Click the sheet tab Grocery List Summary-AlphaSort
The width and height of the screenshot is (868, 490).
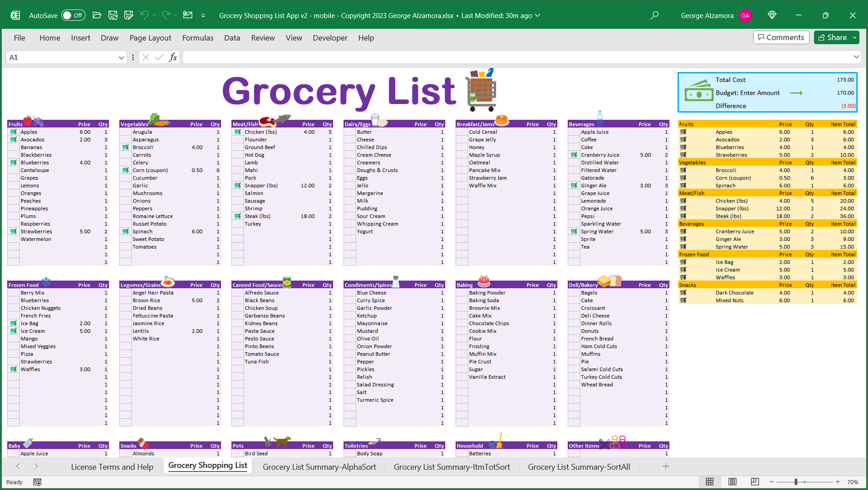pyautogui.click(x=319, y=467)
